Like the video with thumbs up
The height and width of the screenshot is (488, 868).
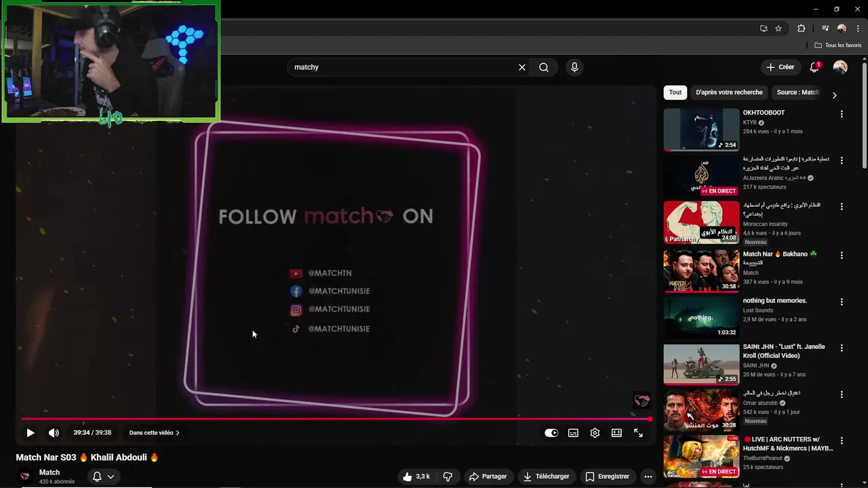(x=416, y=476)
